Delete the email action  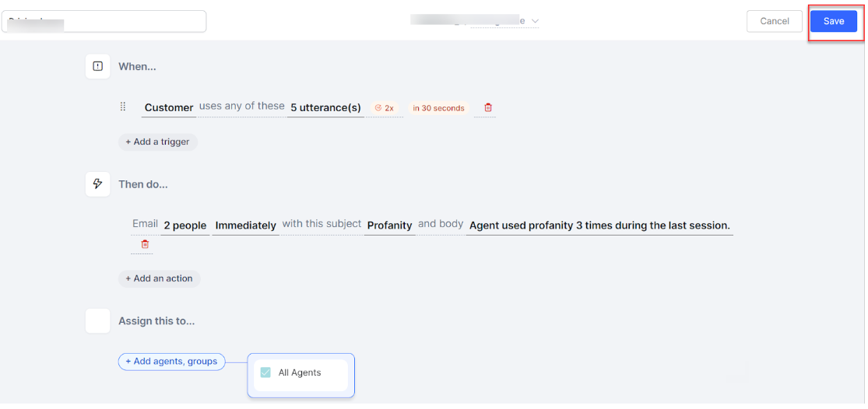point(145,244)
